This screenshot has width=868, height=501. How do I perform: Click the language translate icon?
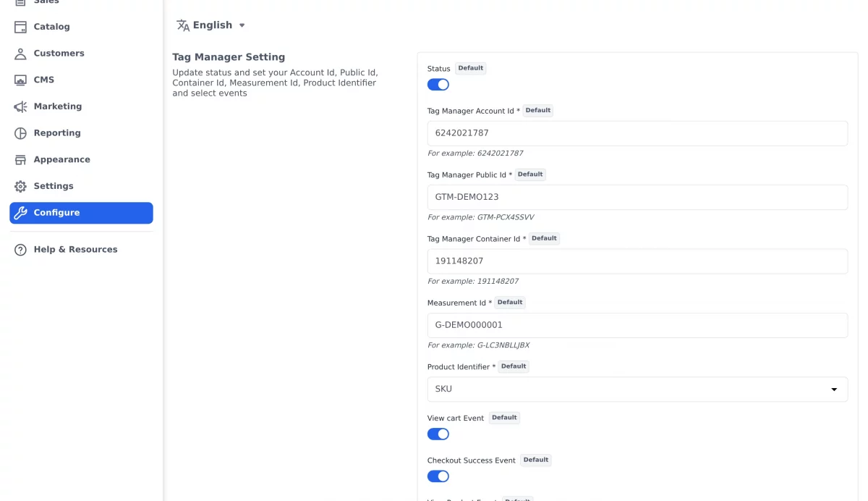(x=183, y=25)
